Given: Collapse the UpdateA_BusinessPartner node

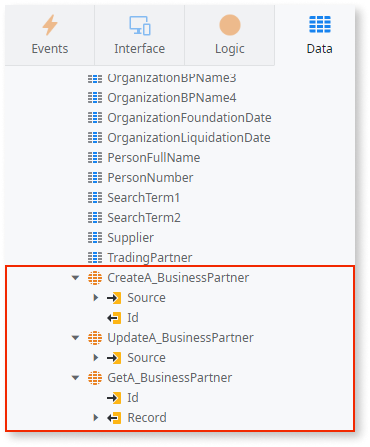Looking at the screenshot, I should click(76, 338).
